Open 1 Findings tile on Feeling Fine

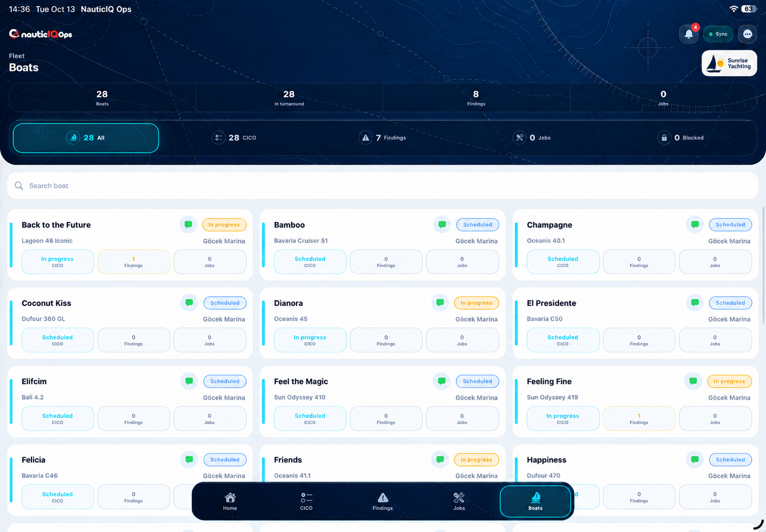[639, 418]
